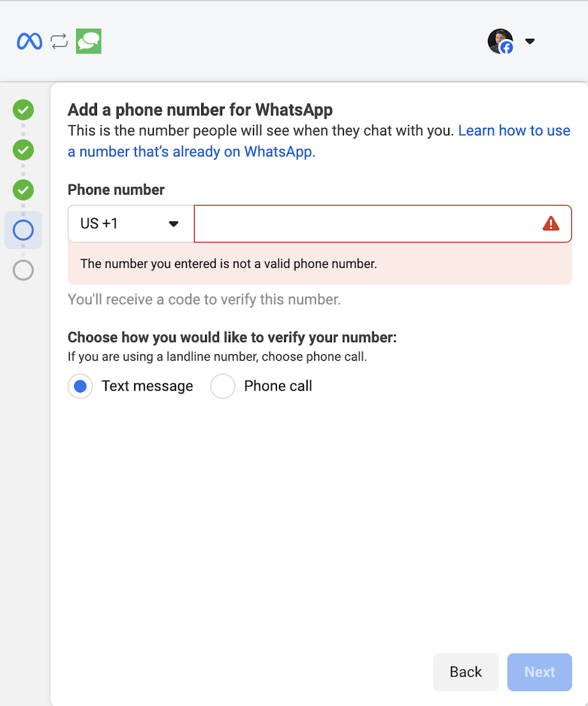Click the country selector's chevron arrow
Image resolution: width=588 pixels, height=706 pixels.
click(x=173, y=223)
